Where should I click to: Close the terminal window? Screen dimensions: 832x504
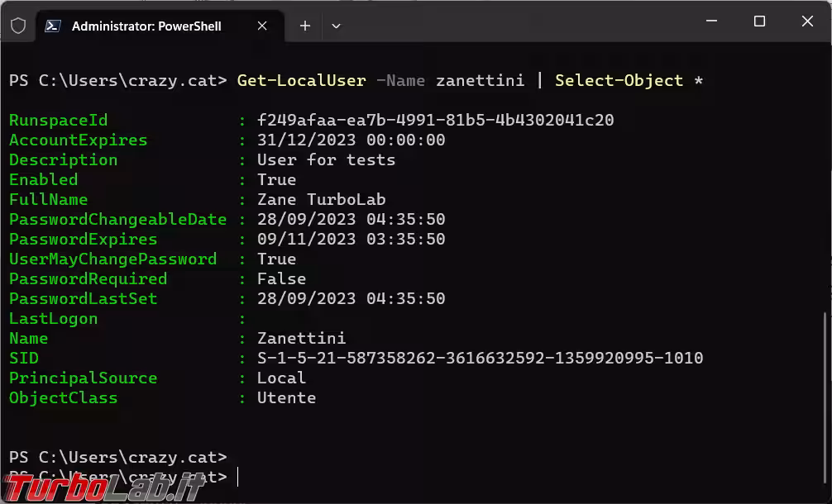(x=807, y=22)
